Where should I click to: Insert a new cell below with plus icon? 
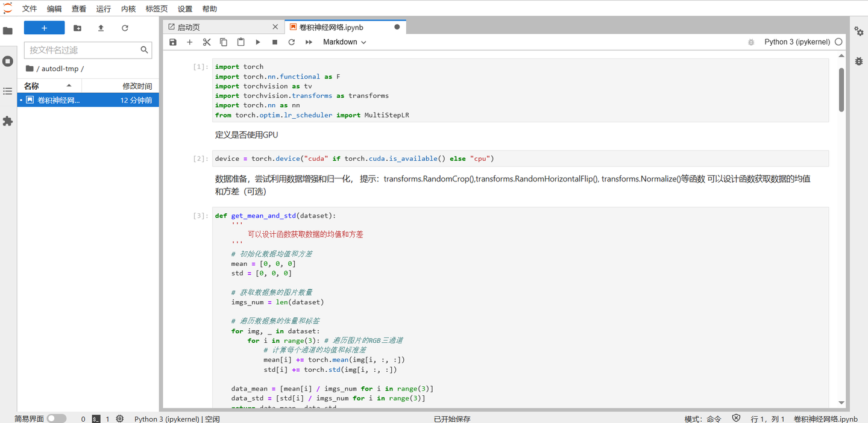point(189,42)
